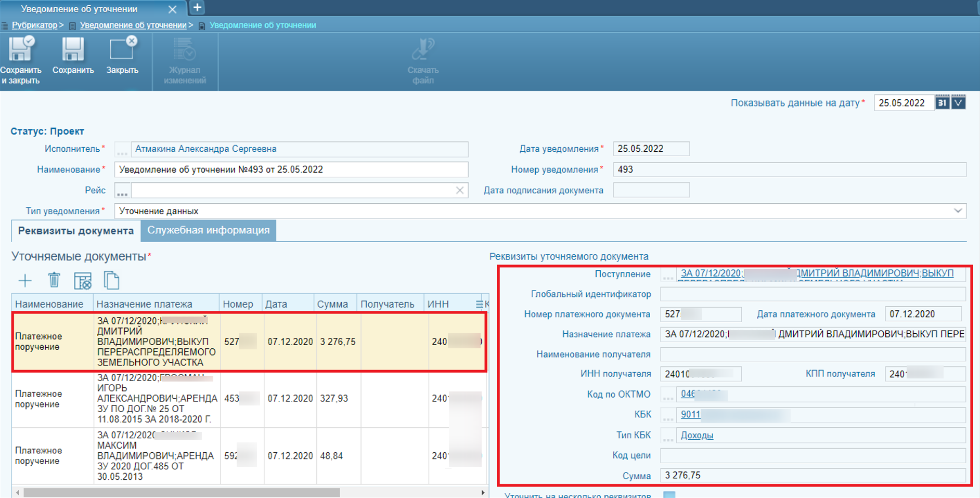Open new tab with plus button
Image resolution: width=980 pixels, height=498 pixels.
[197, 8]
